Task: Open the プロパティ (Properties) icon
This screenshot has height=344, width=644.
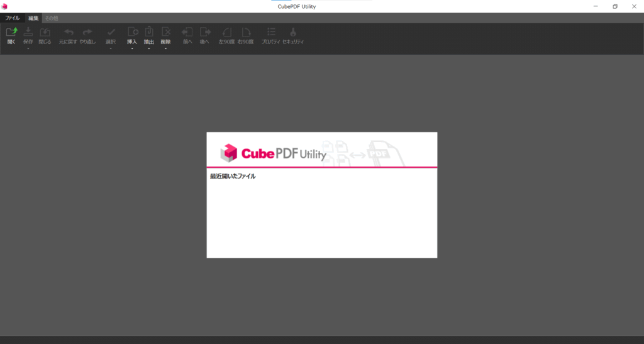Action: tap(270, 32)
